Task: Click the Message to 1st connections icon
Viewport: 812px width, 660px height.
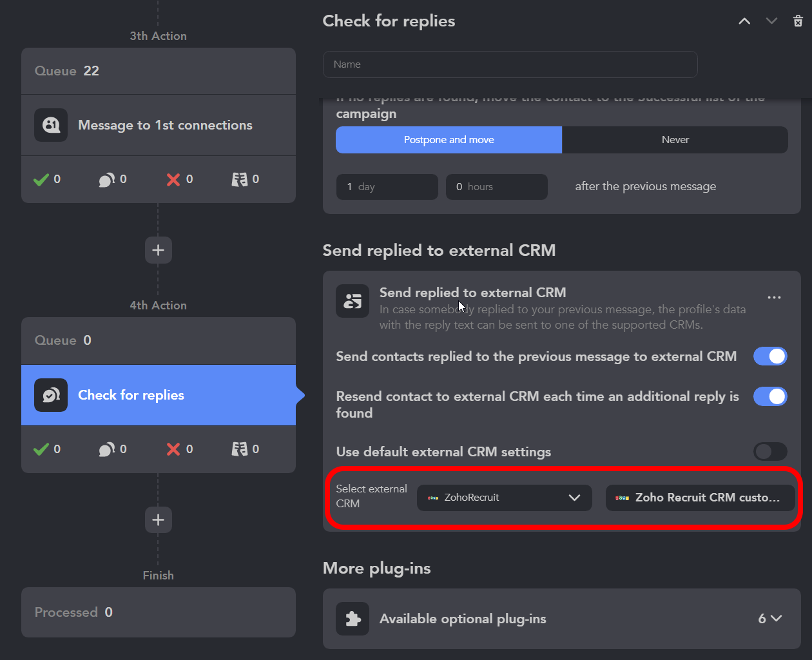Action: (51, 125)
